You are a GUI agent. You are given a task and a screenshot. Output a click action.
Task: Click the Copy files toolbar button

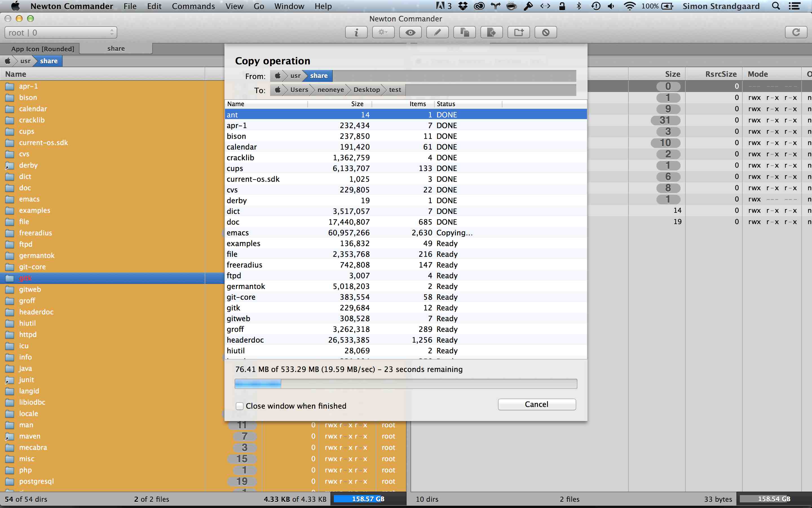[464, 32]
